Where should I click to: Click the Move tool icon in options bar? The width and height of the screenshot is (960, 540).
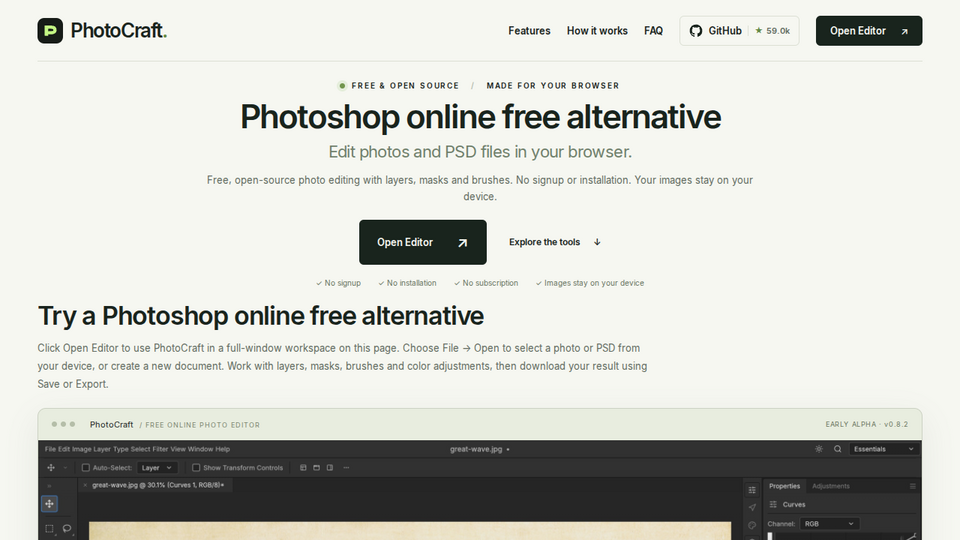(51, 468)
